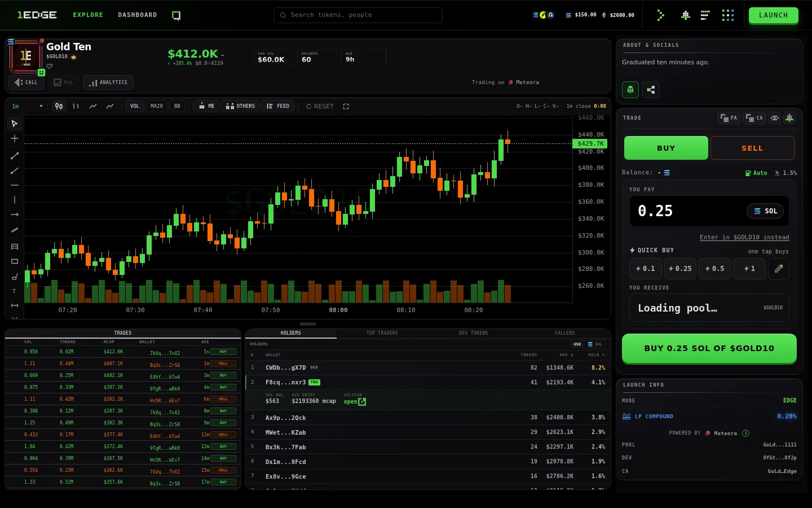Toggle the VOL indicator
The width and height of the screenshot is (812, 508).
click(x=135, y=106)
